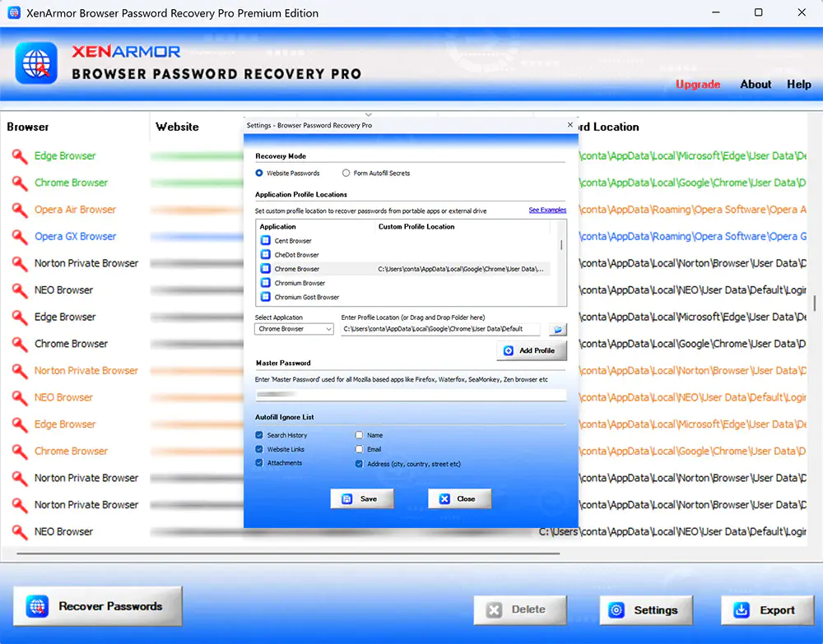The image size is (823, 644).
Task: Uncheck Search History in ignore list
Action: tap(259, 435)
